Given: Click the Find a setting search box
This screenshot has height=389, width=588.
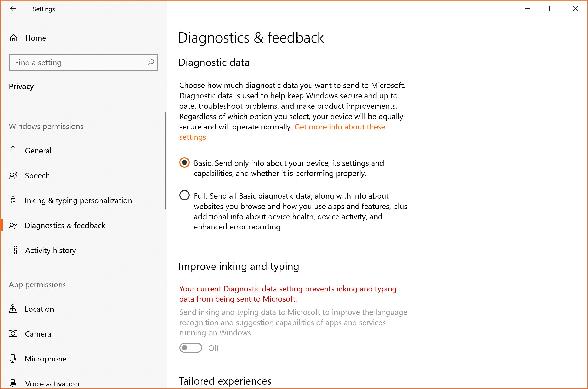Looking at the screenshot, I should click(x=84, y=63).
